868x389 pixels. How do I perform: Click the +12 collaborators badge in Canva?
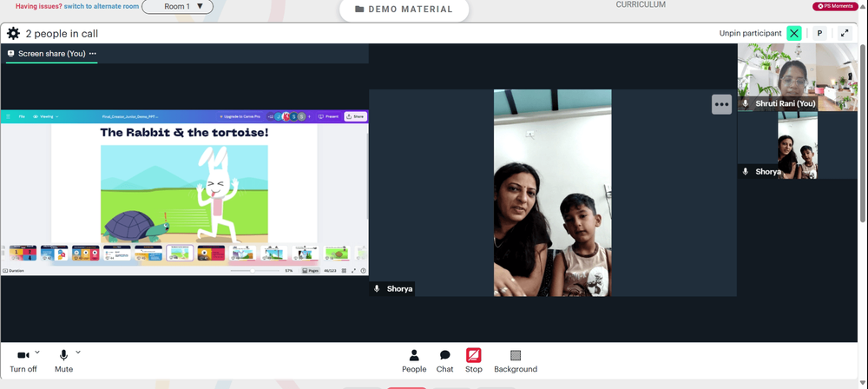270,117
